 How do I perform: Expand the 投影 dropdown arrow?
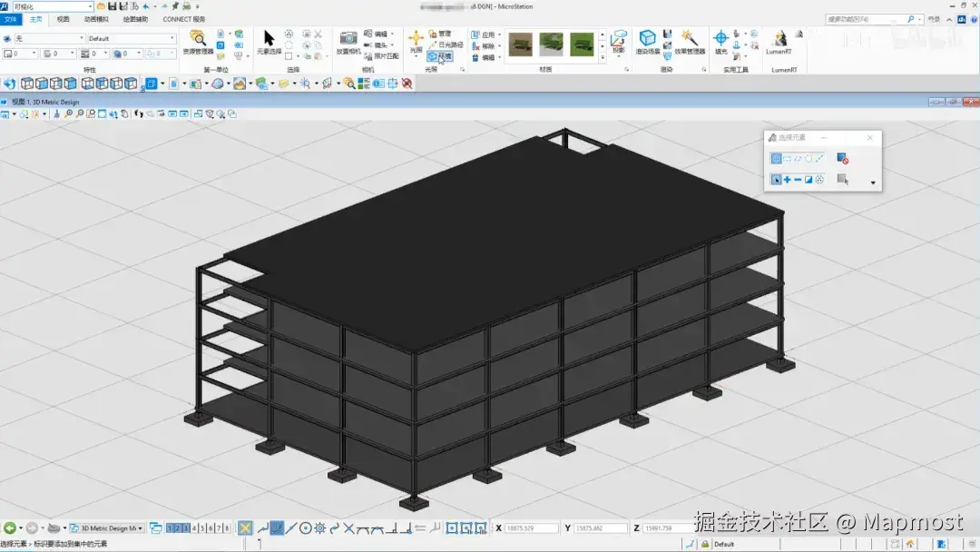[618, 57]
